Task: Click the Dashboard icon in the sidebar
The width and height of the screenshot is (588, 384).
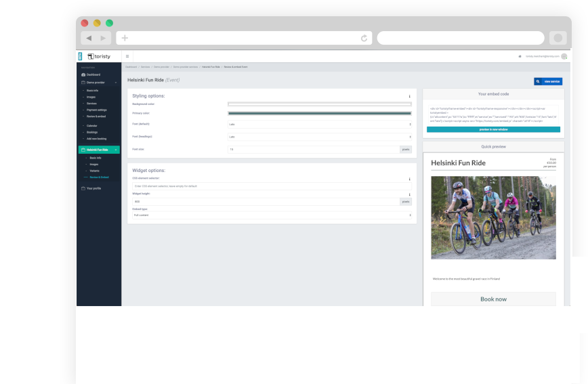Action: pyautogui.click(x=83, y=74)
